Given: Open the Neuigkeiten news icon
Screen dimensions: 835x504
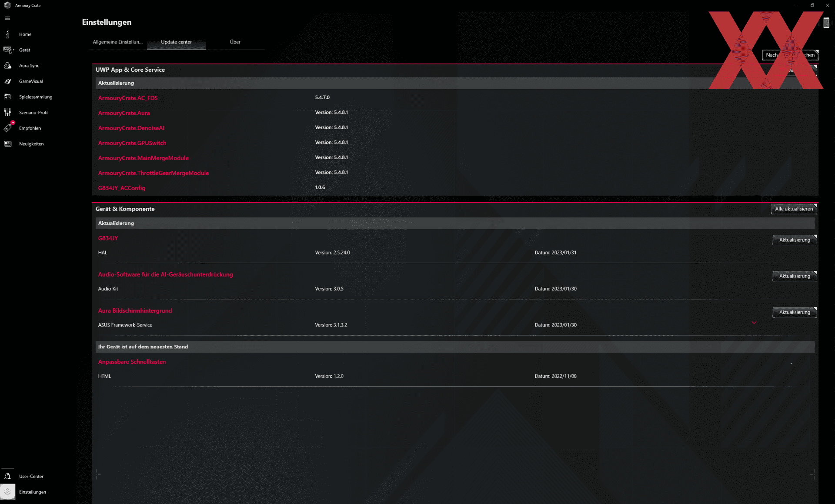Looking at the screenshot, I should pyautogui.click(x=7, y=144).
